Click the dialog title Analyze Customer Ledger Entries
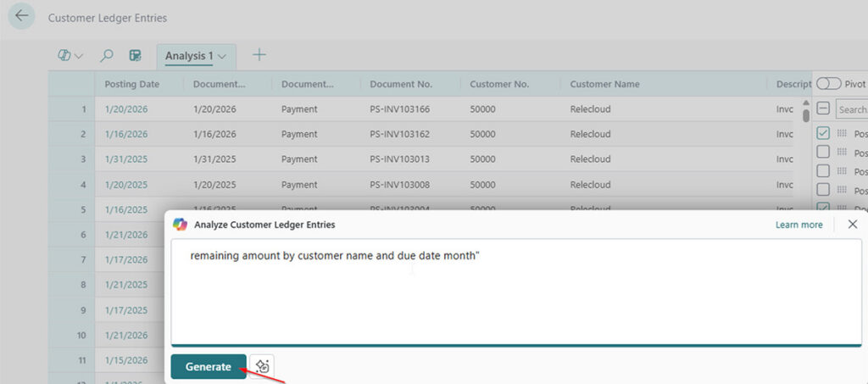This screenshot has width=868, height=384. [264, 225]
